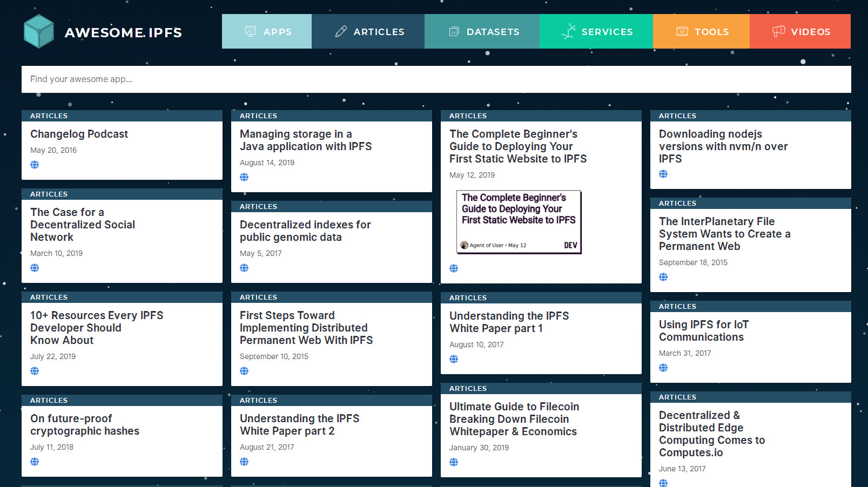Open globe link for Decentralized indexes genomic data
Viewport: 868px width, 487px height.
(244, 268)
